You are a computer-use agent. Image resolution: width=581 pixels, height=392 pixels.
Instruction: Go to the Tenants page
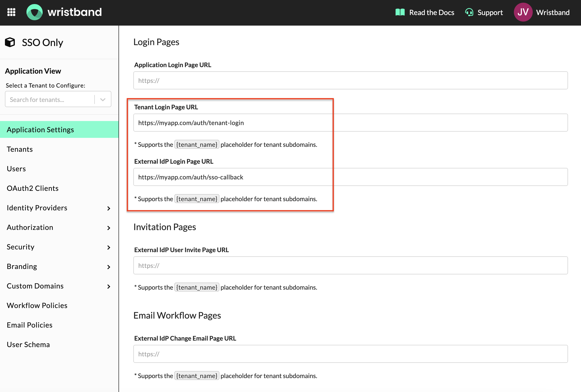coord(20,149)
